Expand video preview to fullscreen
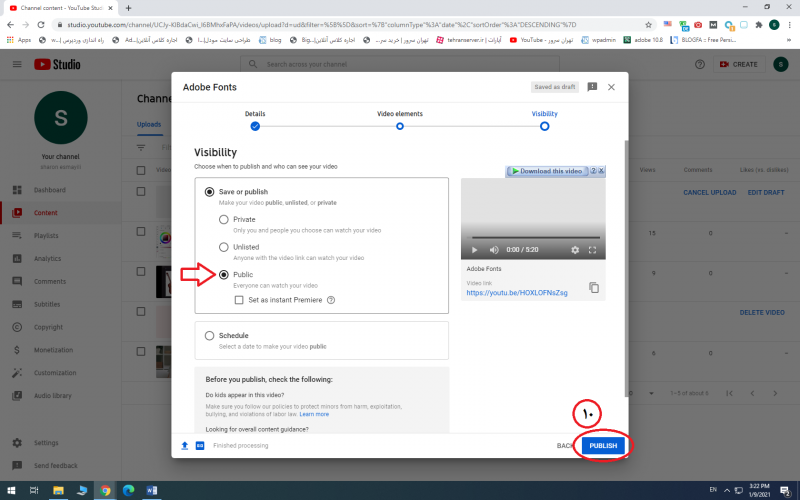 click(x=593, y=249)
